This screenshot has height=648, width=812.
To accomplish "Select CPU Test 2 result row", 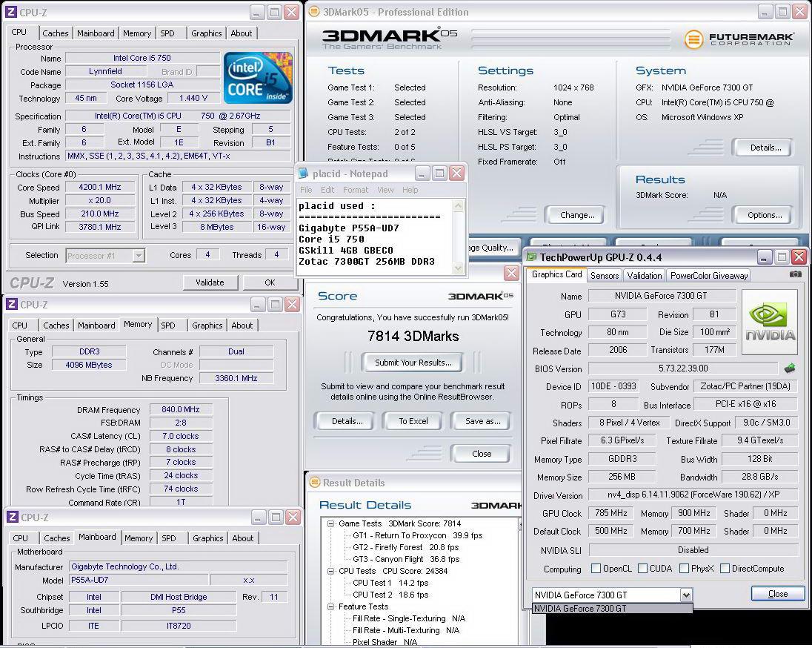I will 390,595.
